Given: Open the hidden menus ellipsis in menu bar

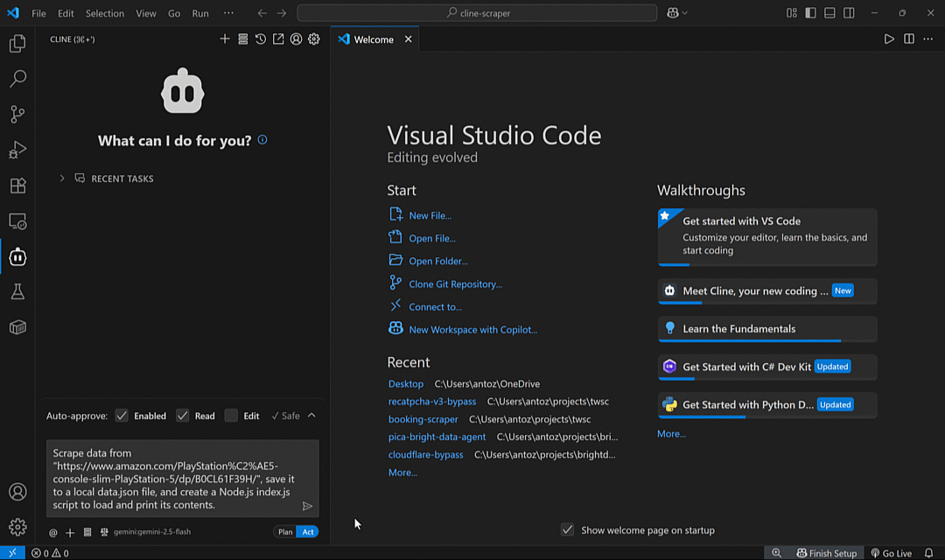Looking at the screenshot, I should coord(228,12).
